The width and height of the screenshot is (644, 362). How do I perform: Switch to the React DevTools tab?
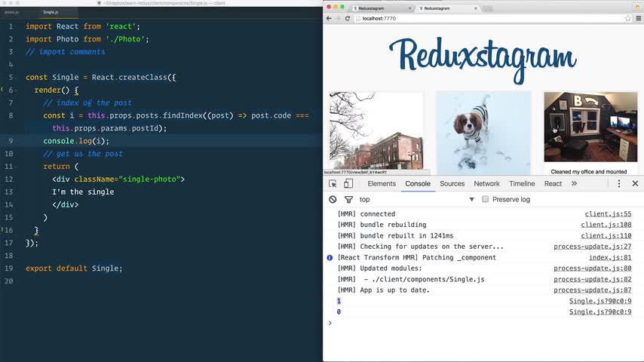click(553, 184)
